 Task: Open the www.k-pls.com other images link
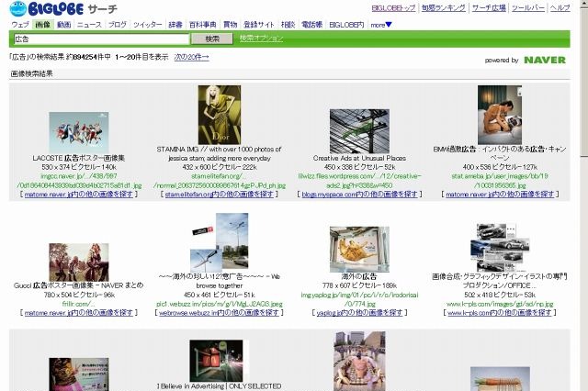coord(500,312)
